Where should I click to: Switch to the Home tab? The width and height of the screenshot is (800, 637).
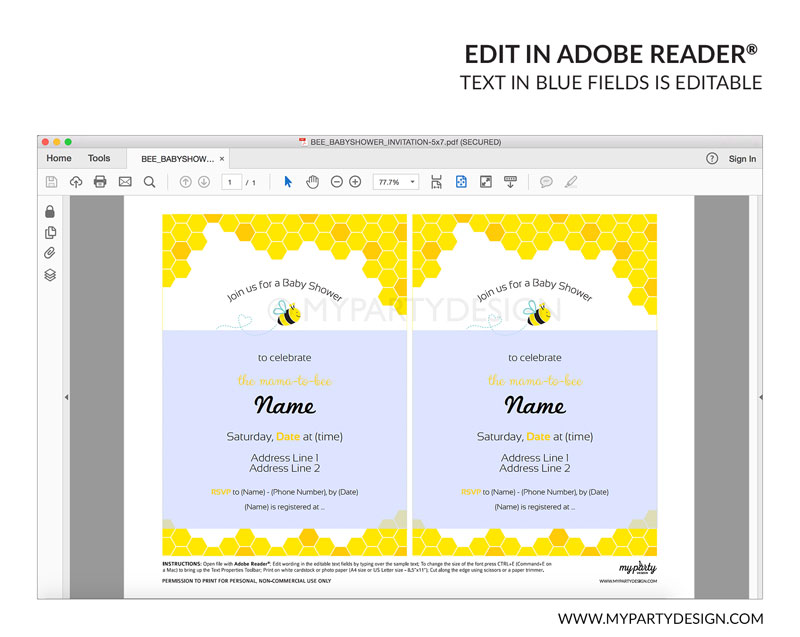59,158
